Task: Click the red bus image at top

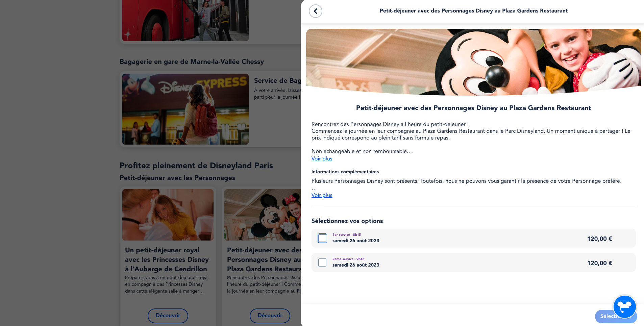Action: 185,21
